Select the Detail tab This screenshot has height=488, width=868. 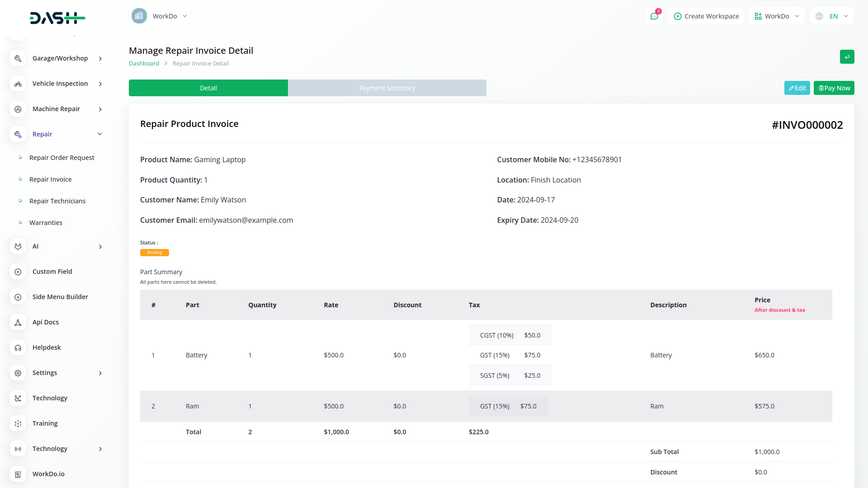tap(208, 88)
